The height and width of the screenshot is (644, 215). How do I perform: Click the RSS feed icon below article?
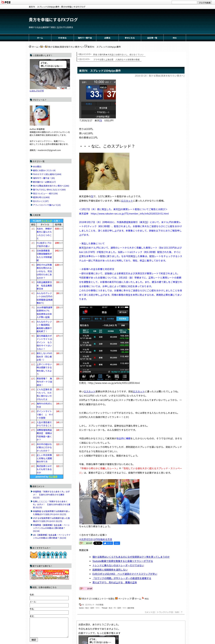pyautogui.click(x=143, y=598)
